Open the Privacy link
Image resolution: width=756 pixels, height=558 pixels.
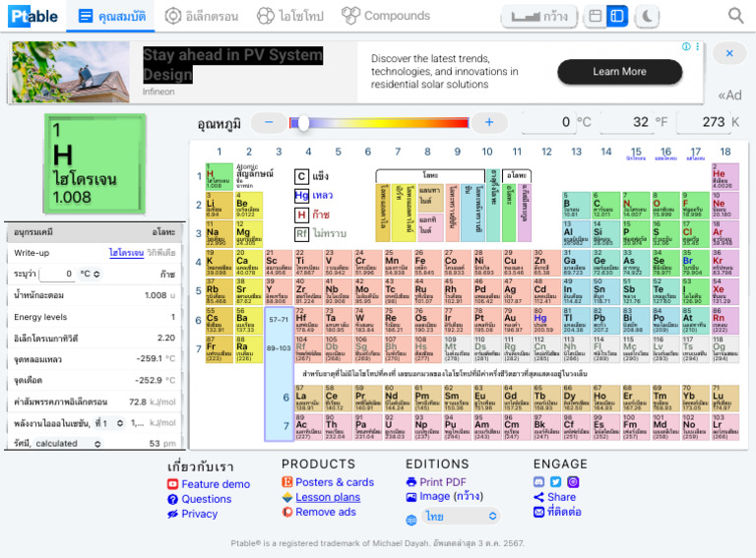click(x=193, y=514)
